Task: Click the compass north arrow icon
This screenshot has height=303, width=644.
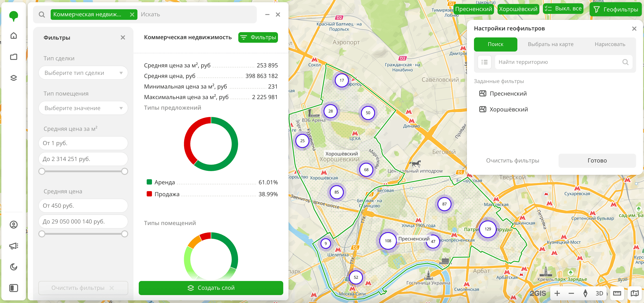Action: pyautogui.click(x=585, y=293)
